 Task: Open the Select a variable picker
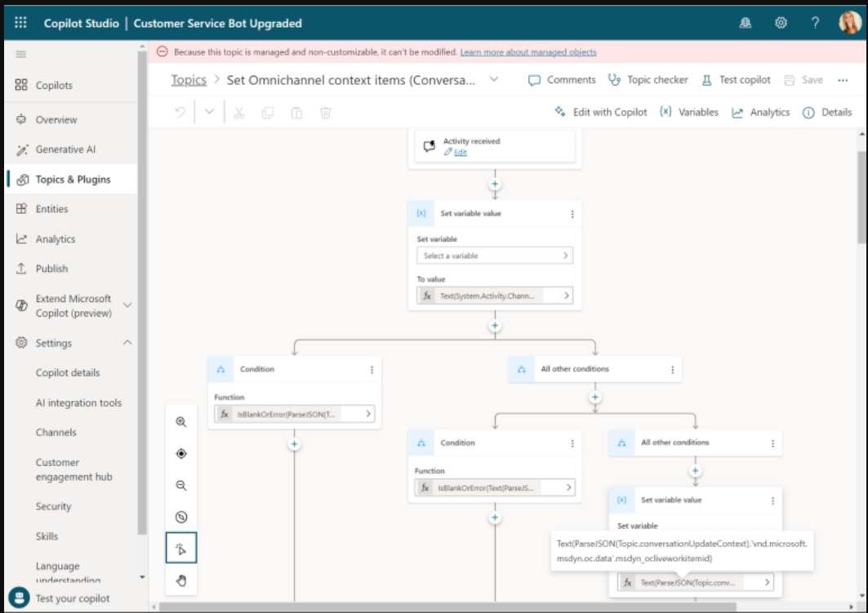495,255
